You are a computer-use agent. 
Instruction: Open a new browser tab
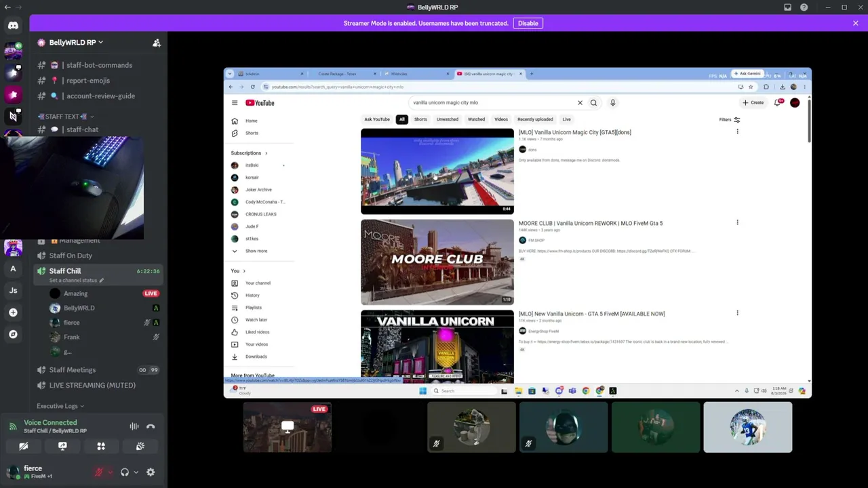point(531,74)
